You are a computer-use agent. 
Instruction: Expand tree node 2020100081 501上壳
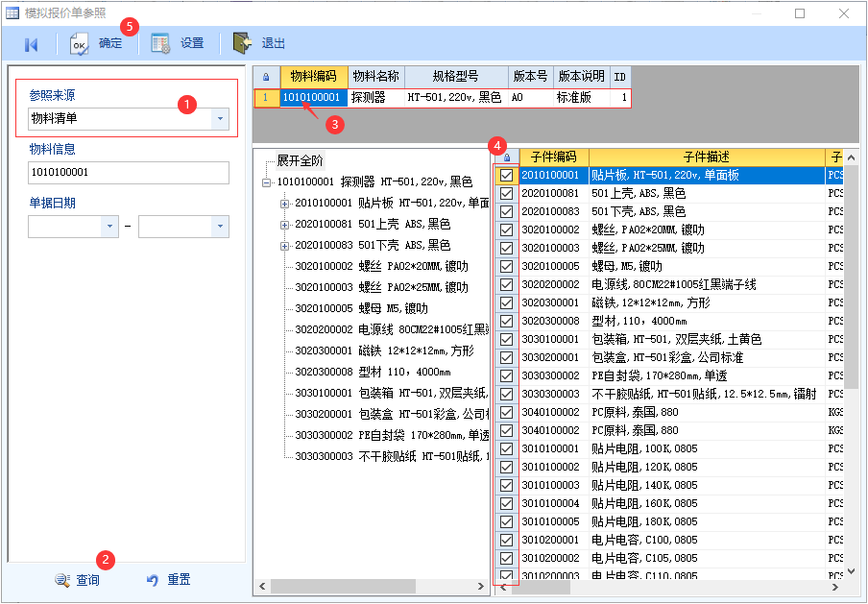pyautogui.click(x=284, y=225)
